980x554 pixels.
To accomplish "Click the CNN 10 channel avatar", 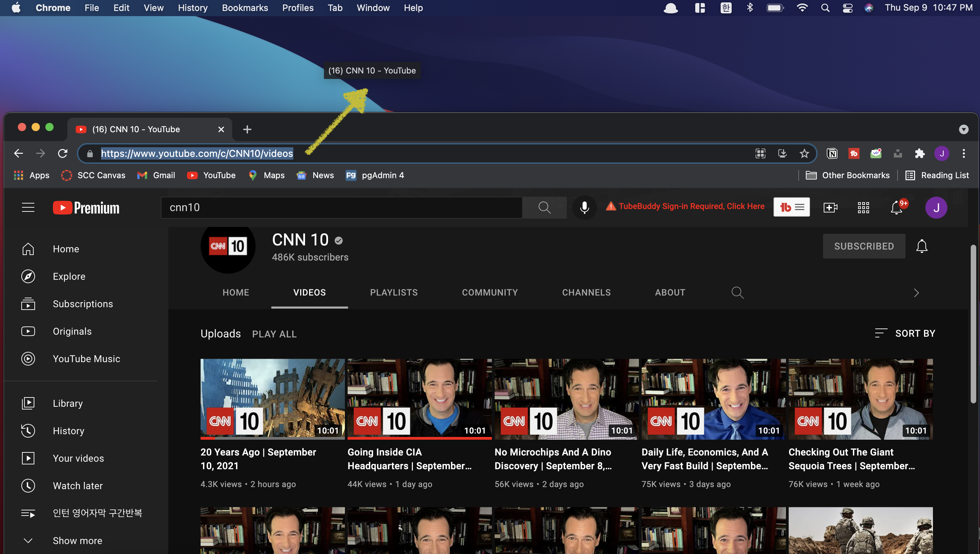I will pos(228,246).
